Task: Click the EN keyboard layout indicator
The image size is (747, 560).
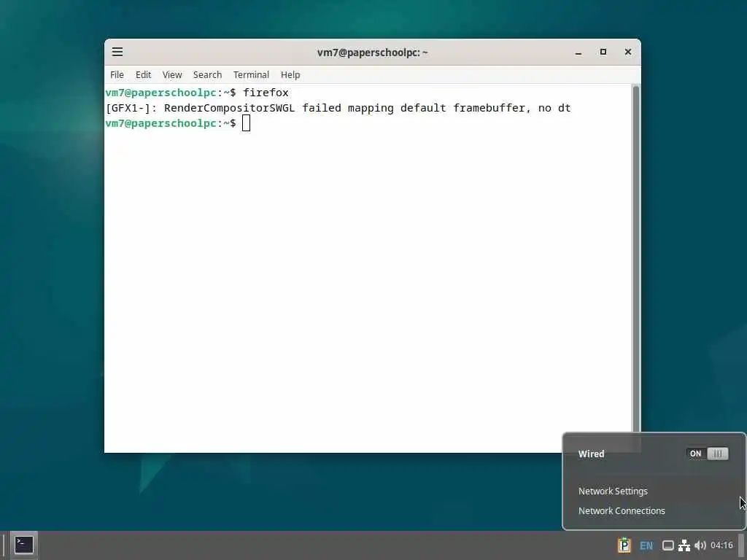Action: click(x=646, y=545)
